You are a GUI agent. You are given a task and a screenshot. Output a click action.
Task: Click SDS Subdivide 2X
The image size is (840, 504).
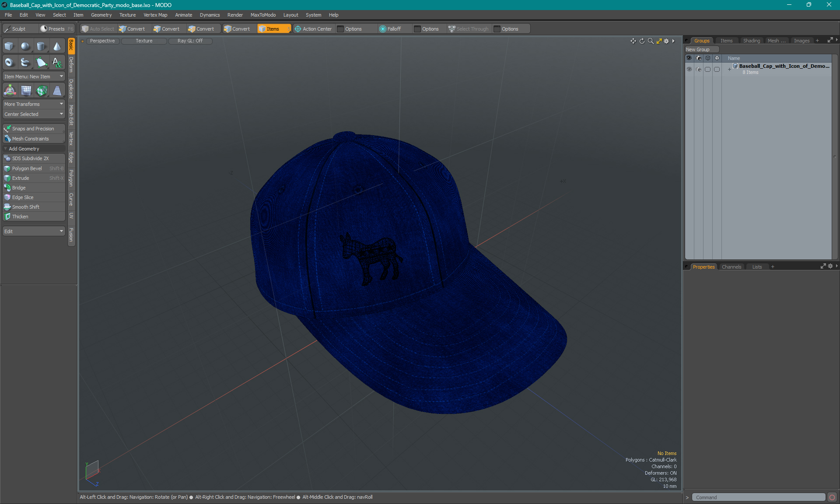[x=34, y=158]
